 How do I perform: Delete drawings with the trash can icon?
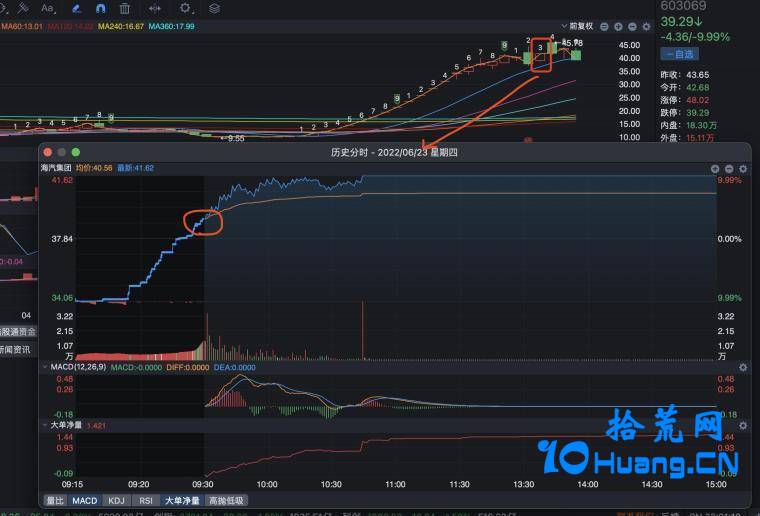tap(125, 8)
